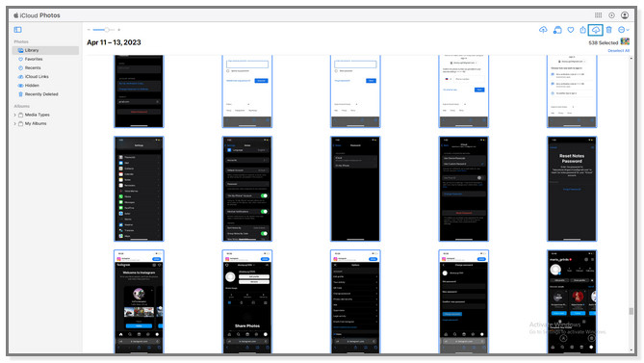
Task: Open the iCloud apps grid launcher
Action: (598, 15)
